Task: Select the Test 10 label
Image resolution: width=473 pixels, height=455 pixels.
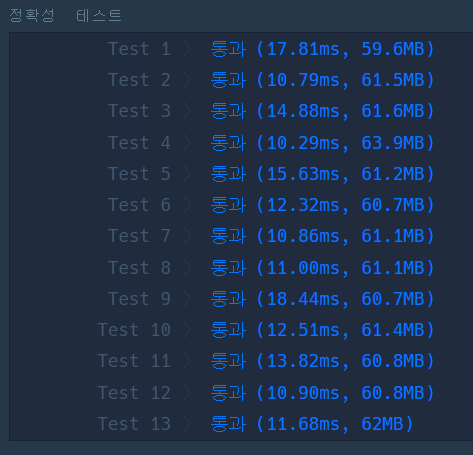Action: click(134, 330)
